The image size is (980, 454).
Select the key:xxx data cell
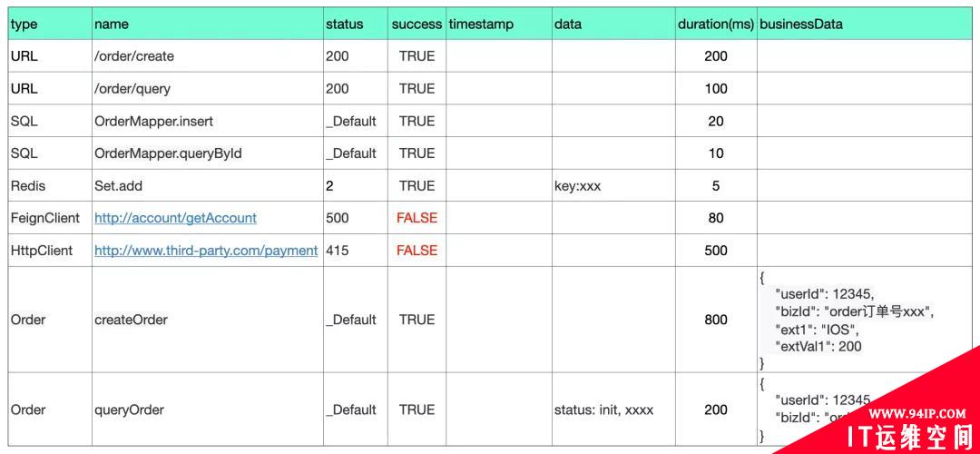[x=613, y=186]
